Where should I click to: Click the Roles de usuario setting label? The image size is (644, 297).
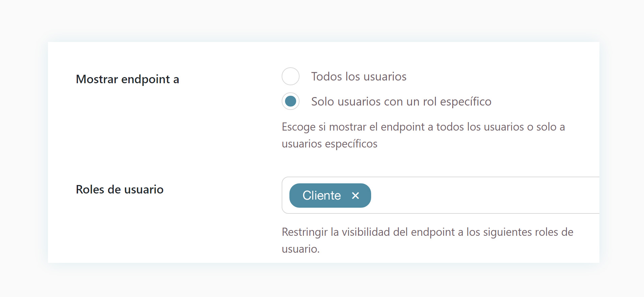[120, 189]
